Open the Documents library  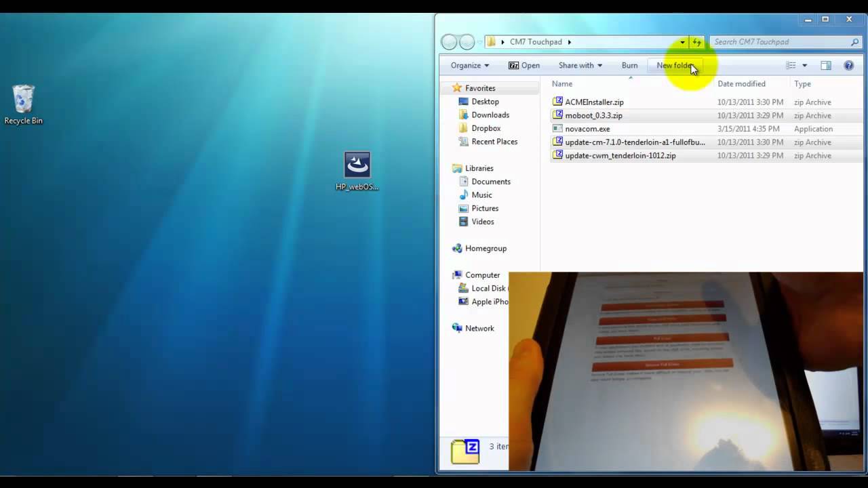tap(491, 182)
